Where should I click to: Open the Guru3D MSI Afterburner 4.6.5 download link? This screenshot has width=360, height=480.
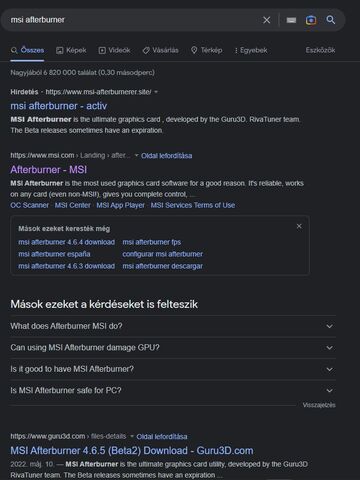click(x=132, y=451)
